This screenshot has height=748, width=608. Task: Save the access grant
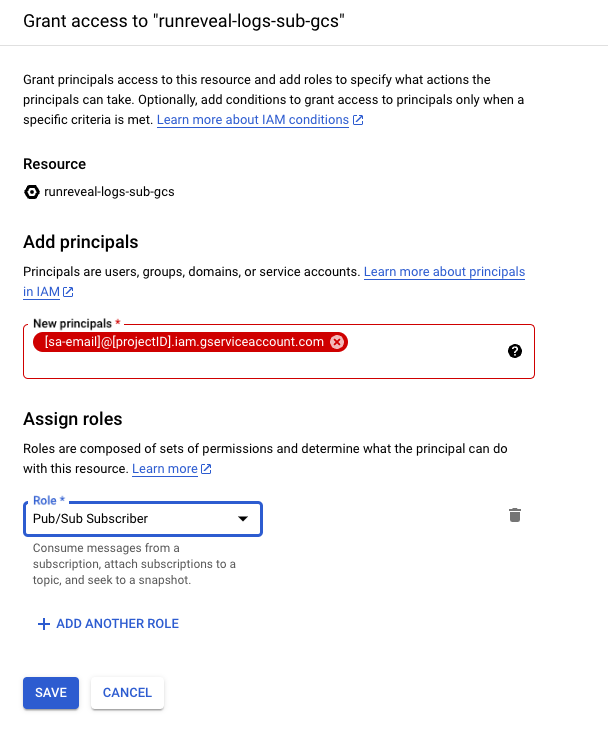(51, 692)
